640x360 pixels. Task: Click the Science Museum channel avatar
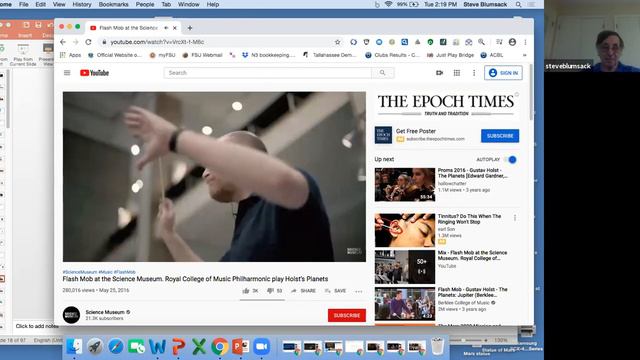pos(71,315)
